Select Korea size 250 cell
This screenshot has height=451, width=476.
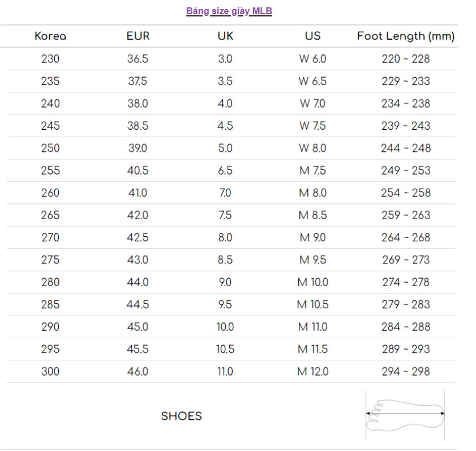tap(50, 148)
